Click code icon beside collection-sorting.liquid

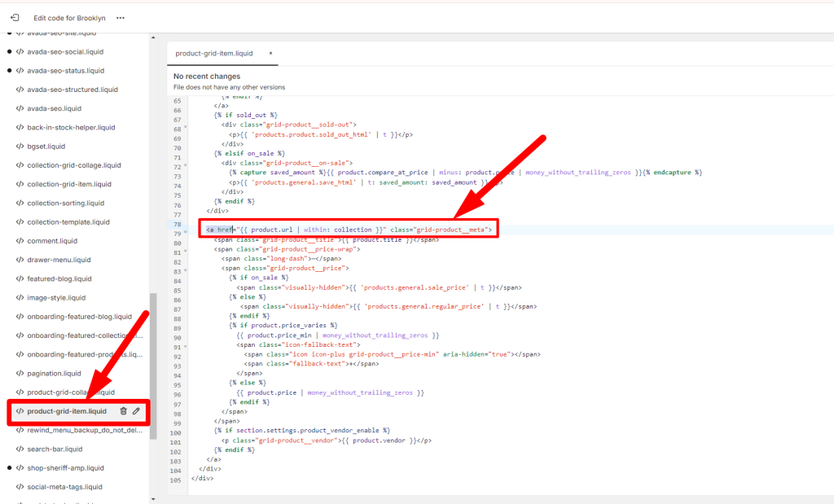pyautogui.click(x=20, y=203)
